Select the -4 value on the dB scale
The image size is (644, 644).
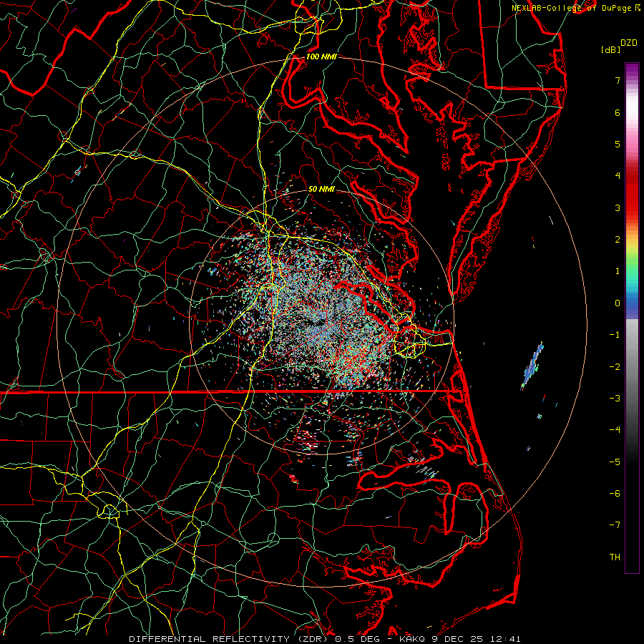coord(615,429)
